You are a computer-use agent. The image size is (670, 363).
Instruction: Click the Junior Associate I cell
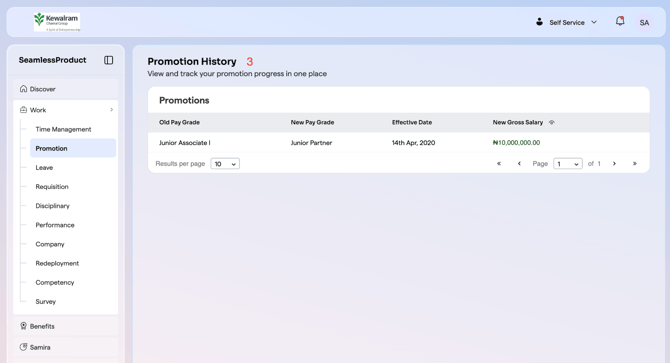pyautogui.click(x=185, y=143)
